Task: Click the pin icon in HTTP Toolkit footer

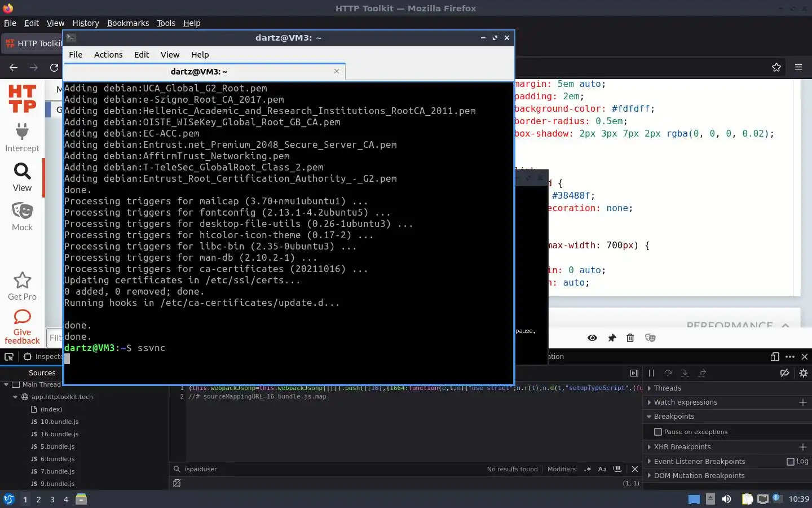Action: coord(612,338)
